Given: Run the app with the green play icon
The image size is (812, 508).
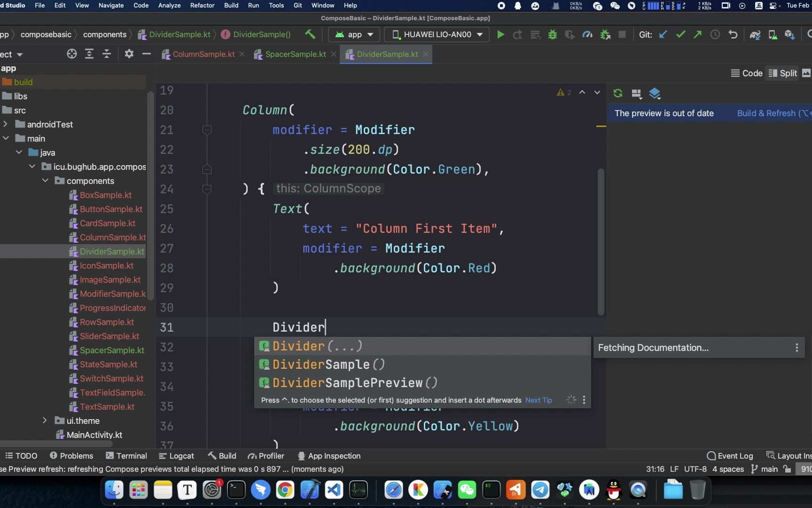Looking at the screenshot, I should 500,34.
